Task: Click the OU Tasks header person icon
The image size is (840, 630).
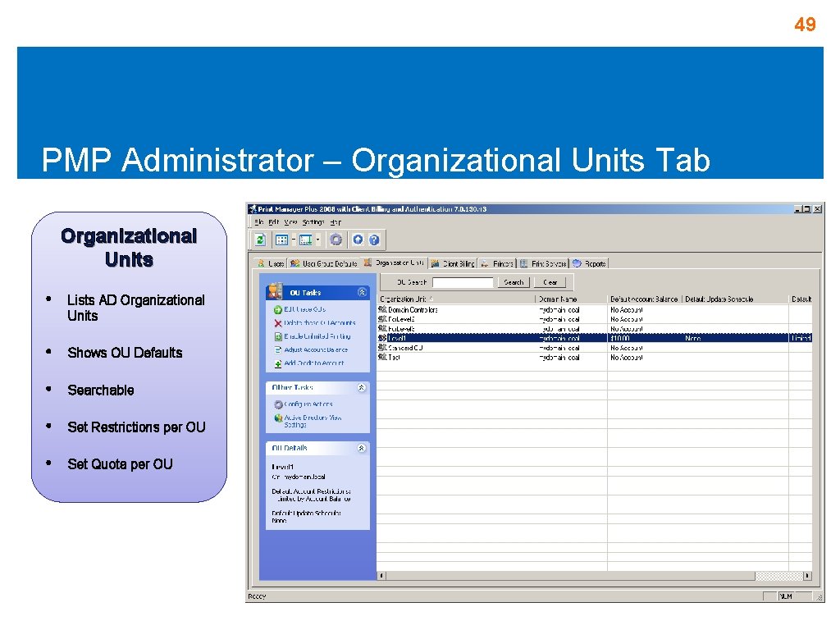Action: coord(276,290)
